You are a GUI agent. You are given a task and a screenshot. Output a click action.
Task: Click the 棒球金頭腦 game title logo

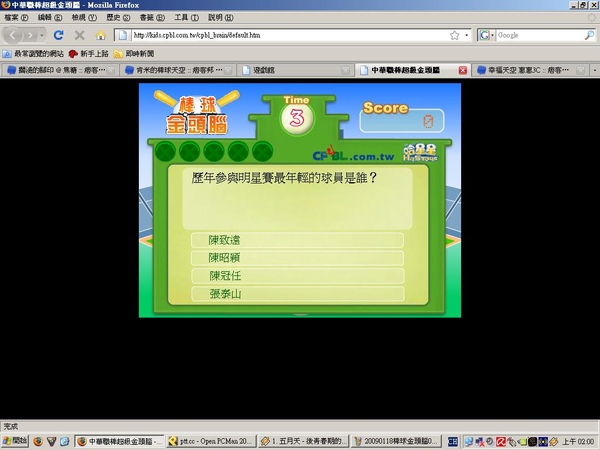click(197, 113)
